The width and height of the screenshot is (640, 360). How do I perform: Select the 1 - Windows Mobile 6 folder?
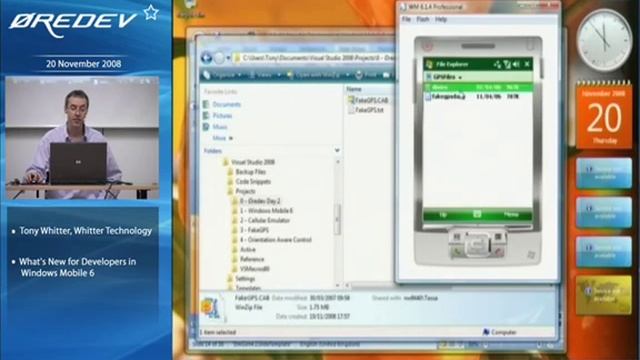tap(262, 211)
